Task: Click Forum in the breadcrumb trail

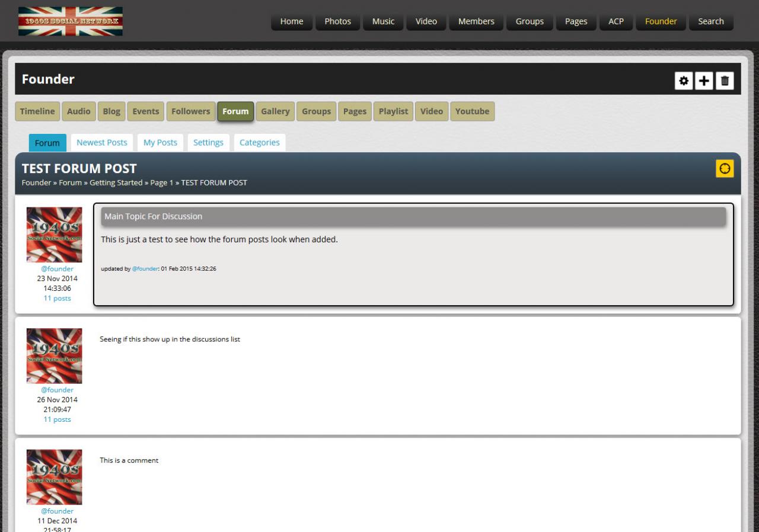Action: pyautogui.click(x=70, y=182)
